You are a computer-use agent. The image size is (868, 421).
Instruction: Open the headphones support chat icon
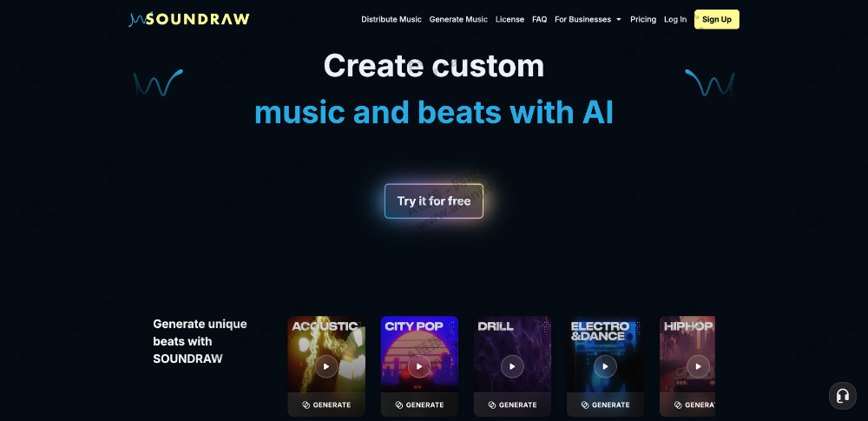point(843,396)
